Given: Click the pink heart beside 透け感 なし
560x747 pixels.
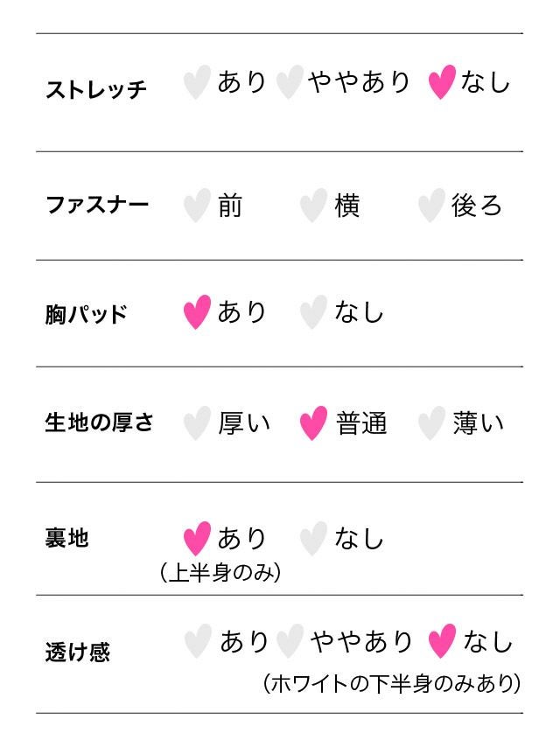Looking at the screenshot, I should coord(442,641).
